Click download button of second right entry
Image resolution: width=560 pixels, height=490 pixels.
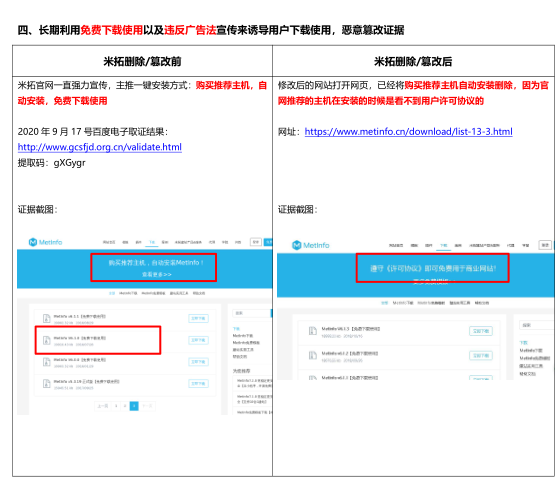coord(481,355)
